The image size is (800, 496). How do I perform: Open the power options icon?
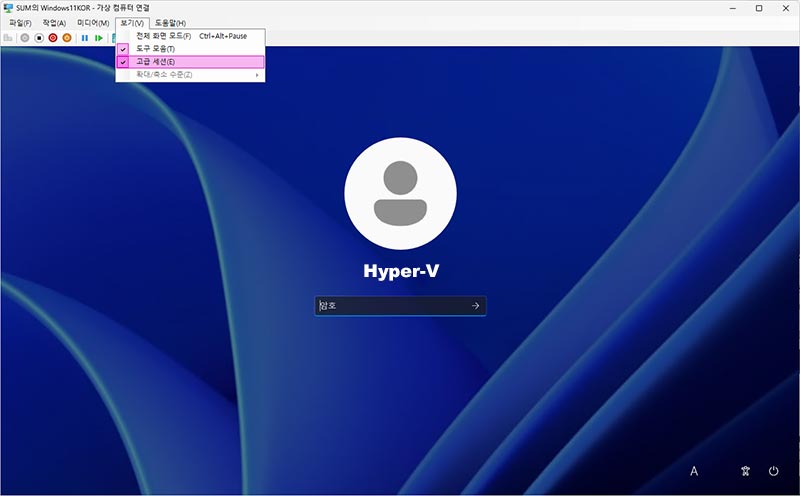pos(773,471)
